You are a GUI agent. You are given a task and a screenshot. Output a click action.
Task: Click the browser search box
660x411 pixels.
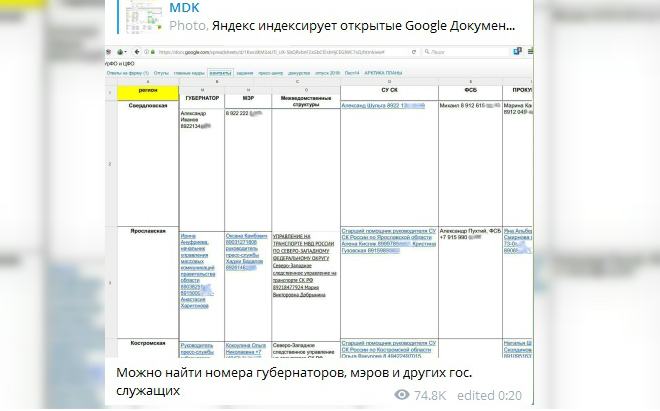coord(466,52)
